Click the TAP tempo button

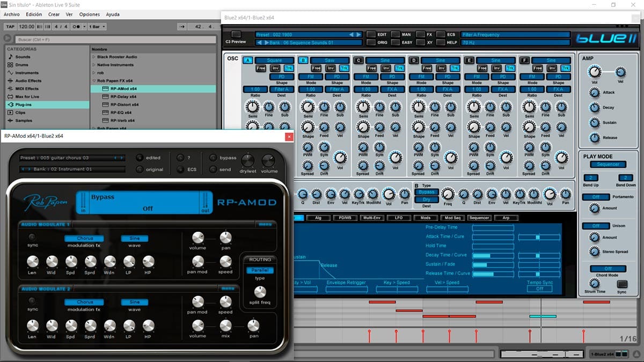[10, 26]
